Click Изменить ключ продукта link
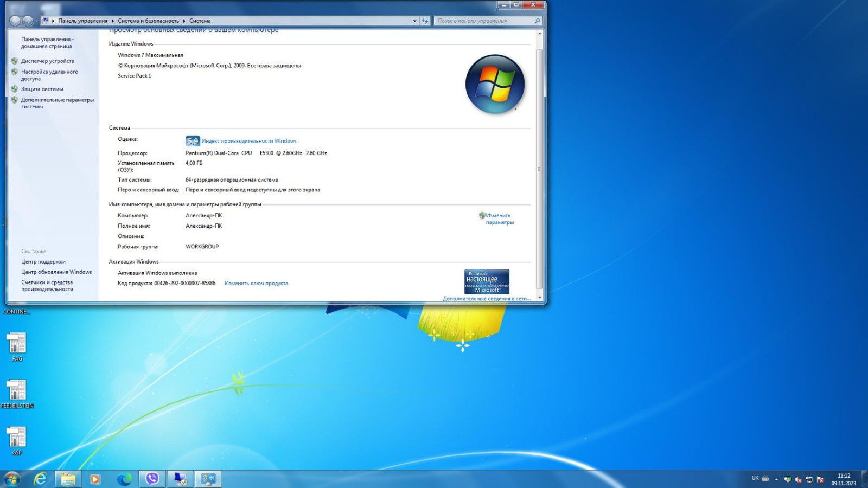 (256, 283)
